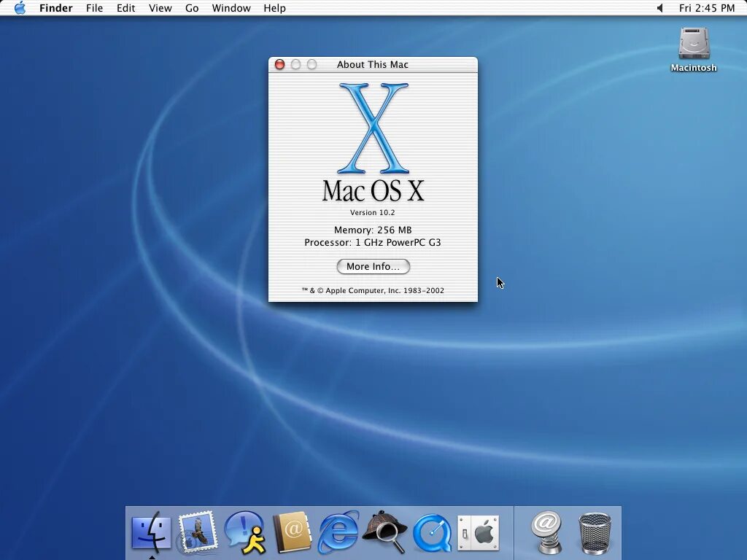Open System Preferences from the Dock
The height and width of the screenshot is (560, 747).
[x=479, y=533]
